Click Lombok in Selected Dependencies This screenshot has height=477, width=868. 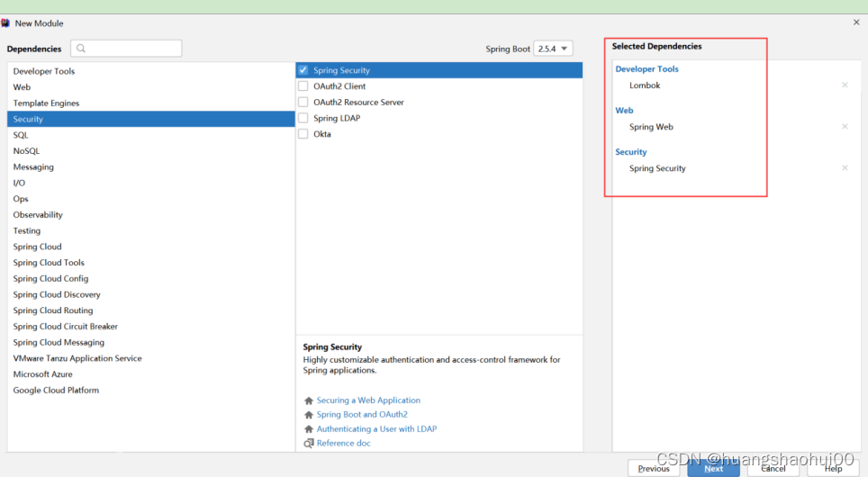coord(645,85)
